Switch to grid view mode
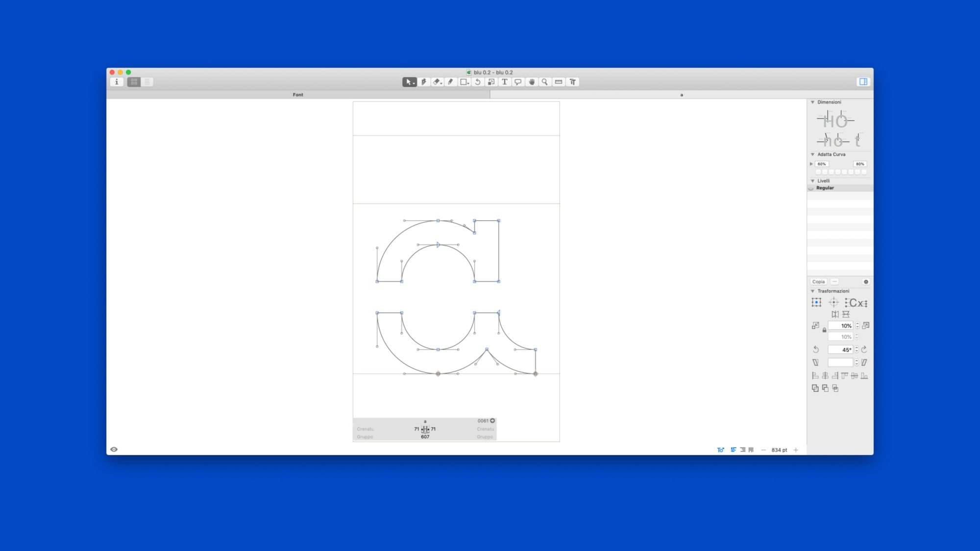The image size is (980, 551). click(134, 82)
